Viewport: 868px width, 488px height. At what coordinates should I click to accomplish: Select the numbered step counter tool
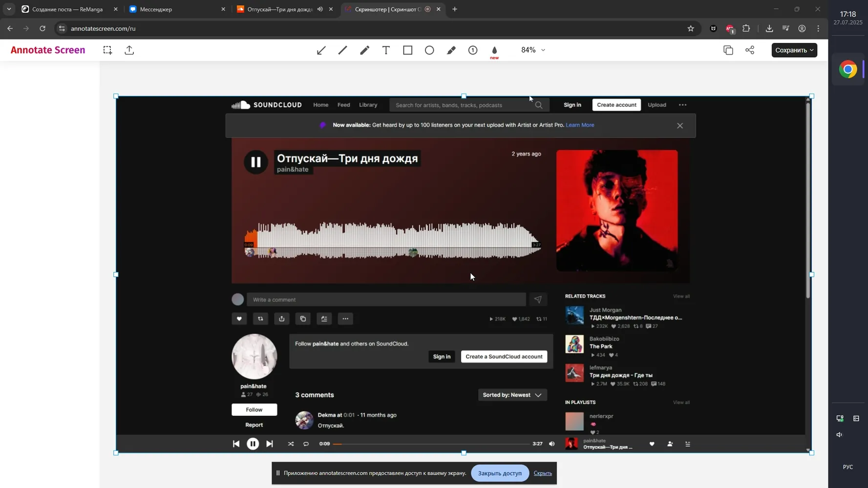(x=473, y=50)
